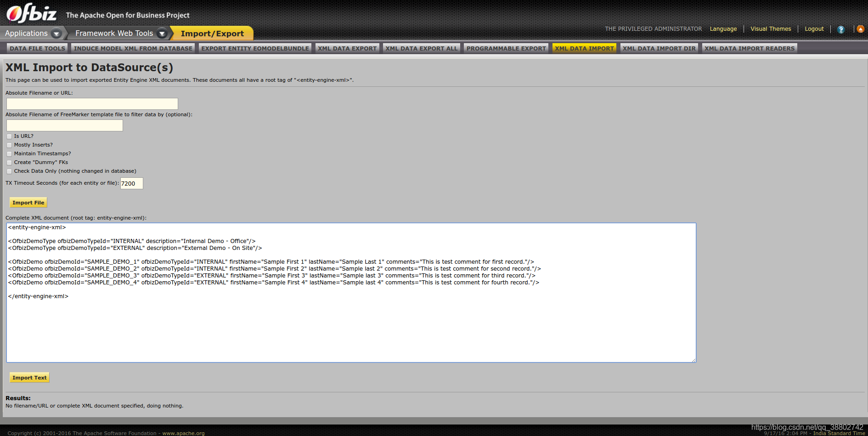Open the Data File Tools tab
The height and width of the screenshot is (436, 868).
[x=38, y=48]
